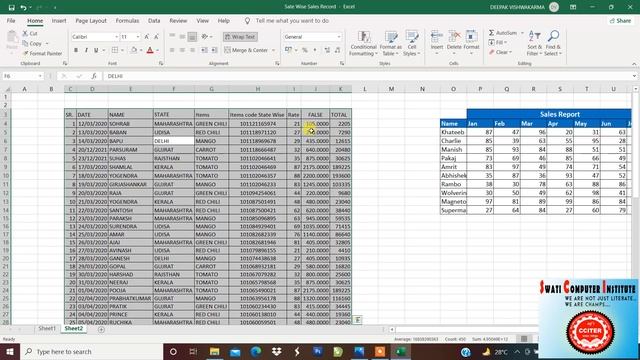Click the Insert Function fx icon
The image size is (640, 360).
click(x=93, y=76)
